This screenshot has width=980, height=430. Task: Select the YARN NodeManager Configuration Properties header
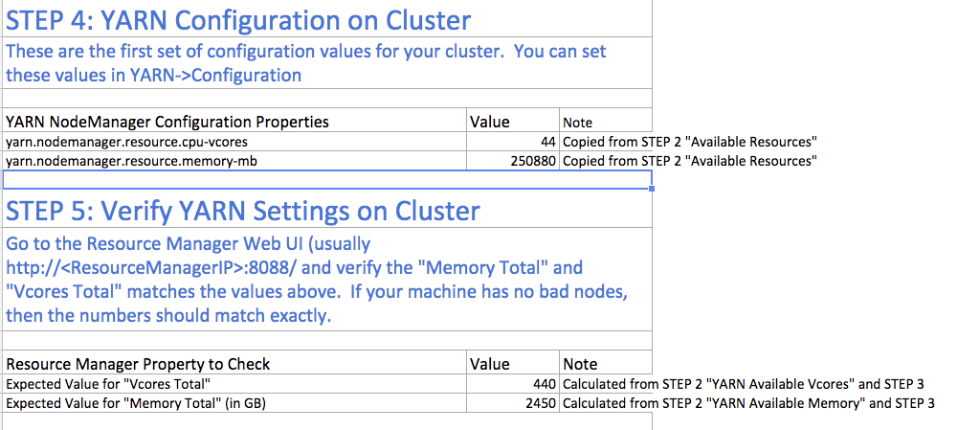[x=167, y=122]
